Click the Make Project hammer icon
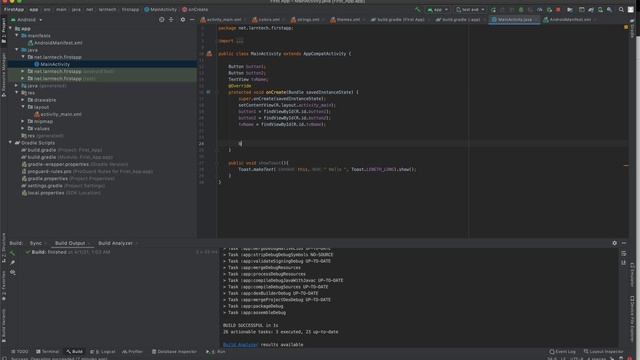640x360 pixels. [418, 9]
